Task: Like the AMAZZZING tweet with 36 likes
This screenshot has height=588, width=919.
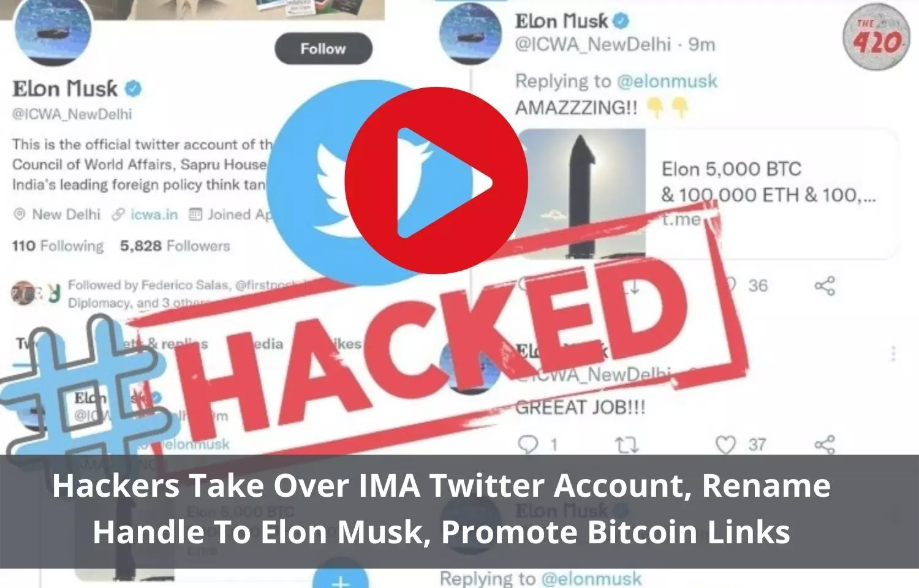Action: pyautogui.click(x=729, y=285)
